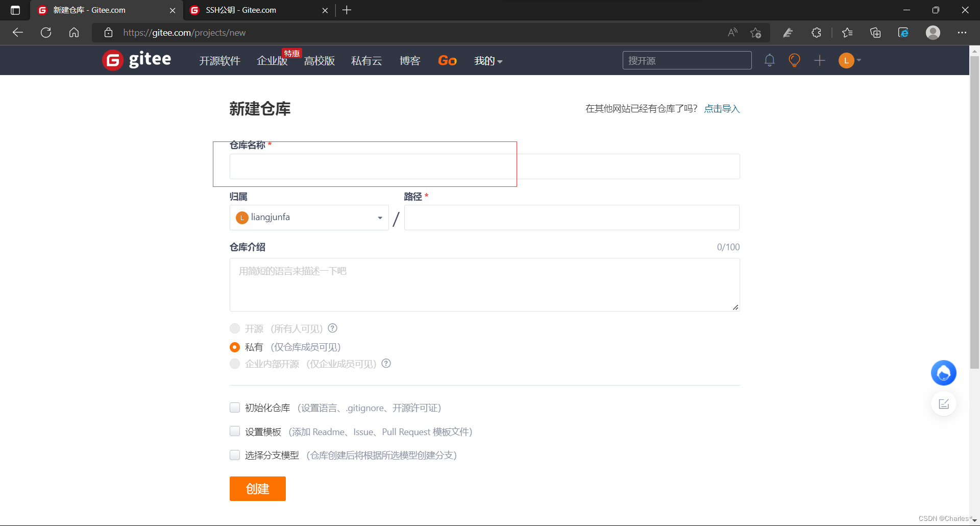
Task: Open 企业版 menu item
Action: tap(272, 61)
